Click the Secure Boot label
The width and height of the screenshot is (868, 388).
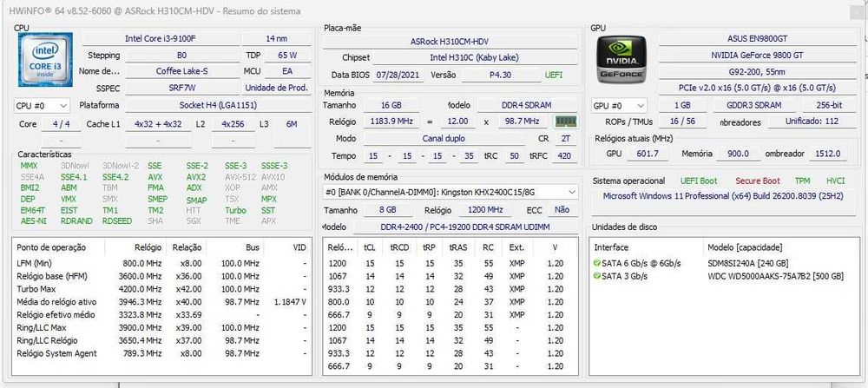point(757,181)
